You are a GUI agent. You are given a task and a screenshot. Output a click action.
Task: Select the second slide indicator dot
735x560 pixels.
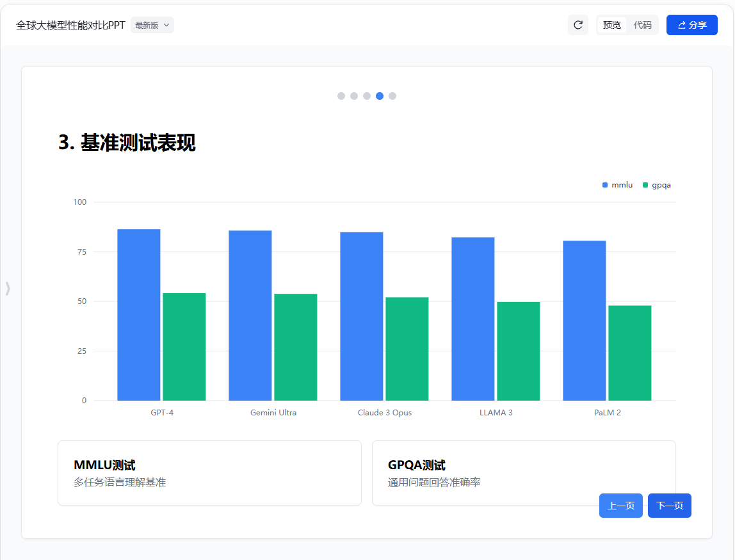click(x=354, y=96)
